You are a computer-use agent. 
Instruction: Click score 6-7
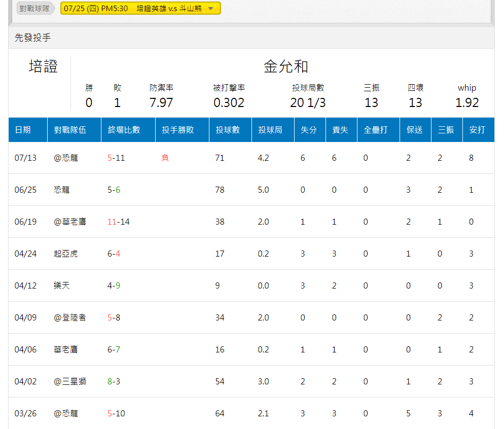[114, 349]
